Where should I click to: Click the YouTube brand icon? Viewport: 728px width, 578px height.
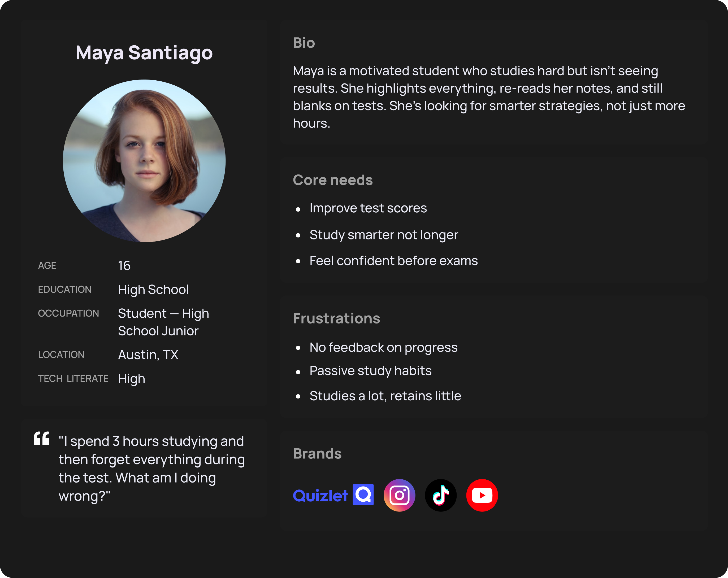click(482, 495)
